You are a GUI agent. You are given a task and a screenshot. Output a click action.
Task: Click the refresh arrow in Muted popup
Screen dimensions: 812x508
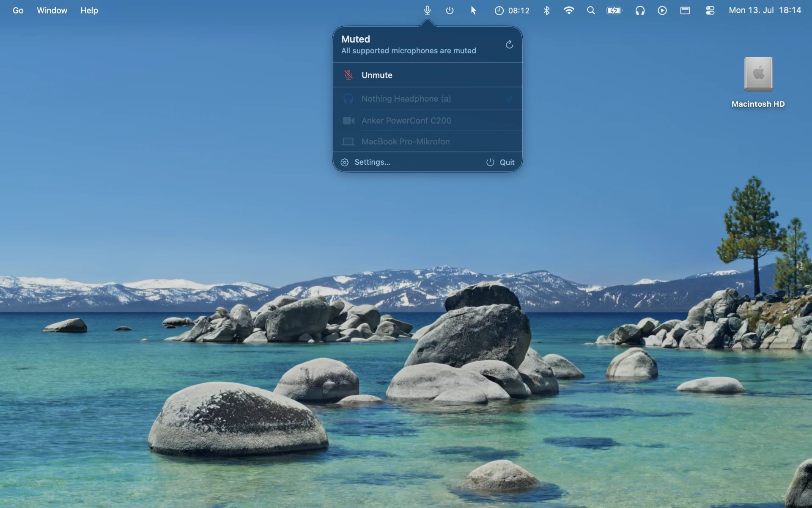(x=509, y=44)
